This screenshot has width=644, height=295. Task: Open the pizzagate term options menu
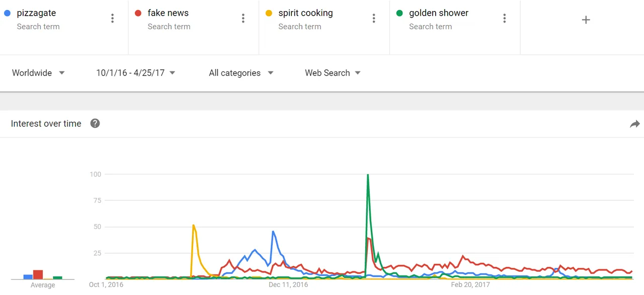pos(112,19)
